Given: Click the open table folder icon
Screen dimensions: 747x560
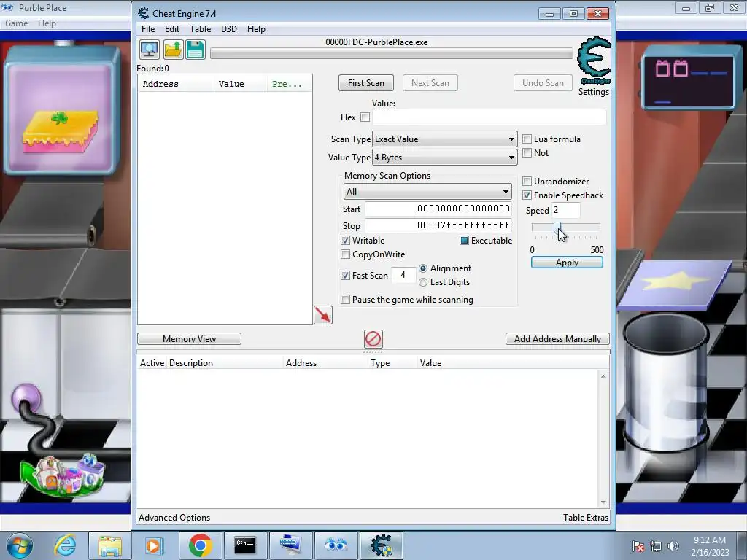Looking at the screenshot, I should pos(173,50).
